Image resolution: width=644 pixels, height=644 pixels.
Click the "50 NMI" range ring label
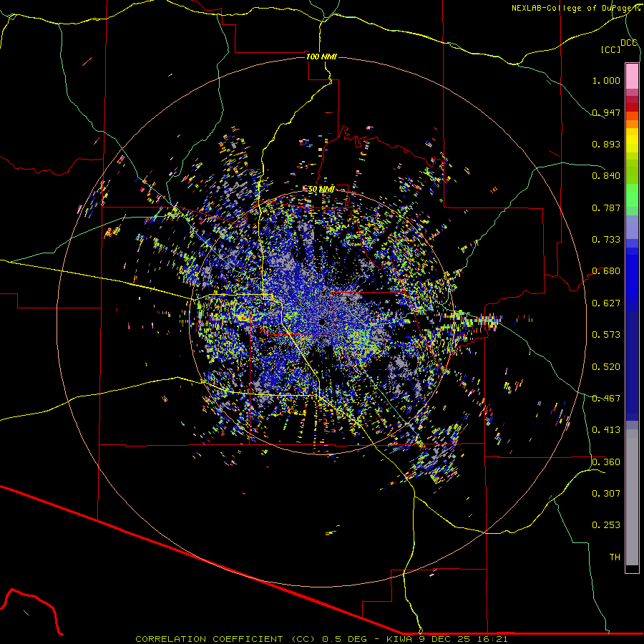321,190
